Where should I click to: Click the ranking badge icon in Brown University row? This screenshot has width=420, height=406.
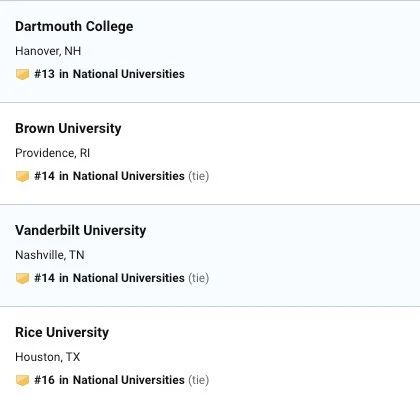coord(22,176)
